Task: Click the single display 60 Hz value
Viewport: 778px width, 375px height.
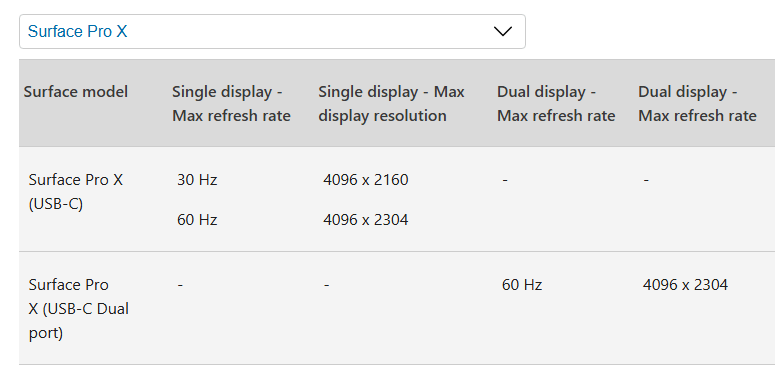Action: coord(197,219)
